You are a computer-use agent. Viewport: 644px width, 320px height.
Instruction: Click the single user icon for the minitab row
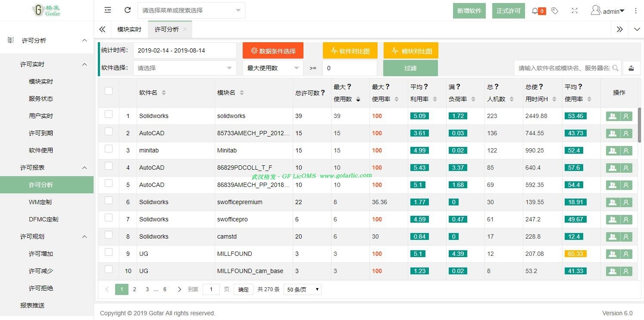626,150
